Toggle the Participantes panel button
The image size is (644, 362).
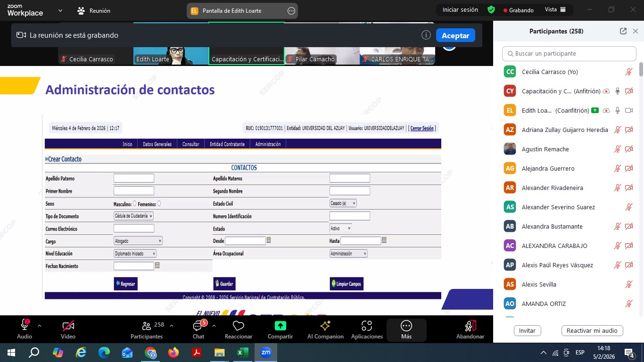[147, 326]
